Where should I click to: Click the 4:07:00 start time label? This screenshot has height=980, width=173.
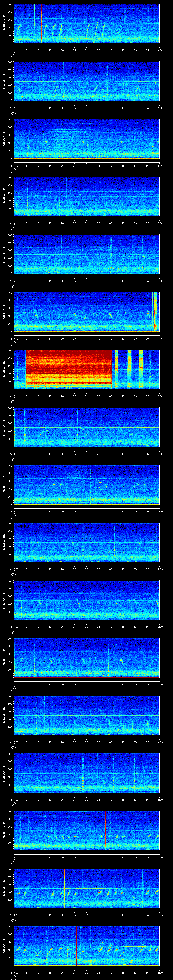point(14,396)
